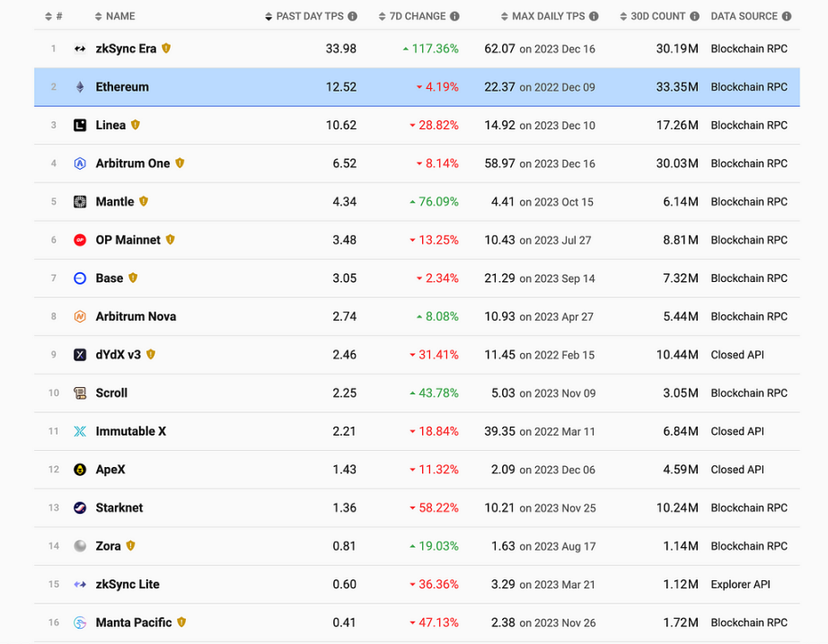Open the Mantle project link
Image resolution: width=828 pixels, height=644 pixels.
click(115, 202)
